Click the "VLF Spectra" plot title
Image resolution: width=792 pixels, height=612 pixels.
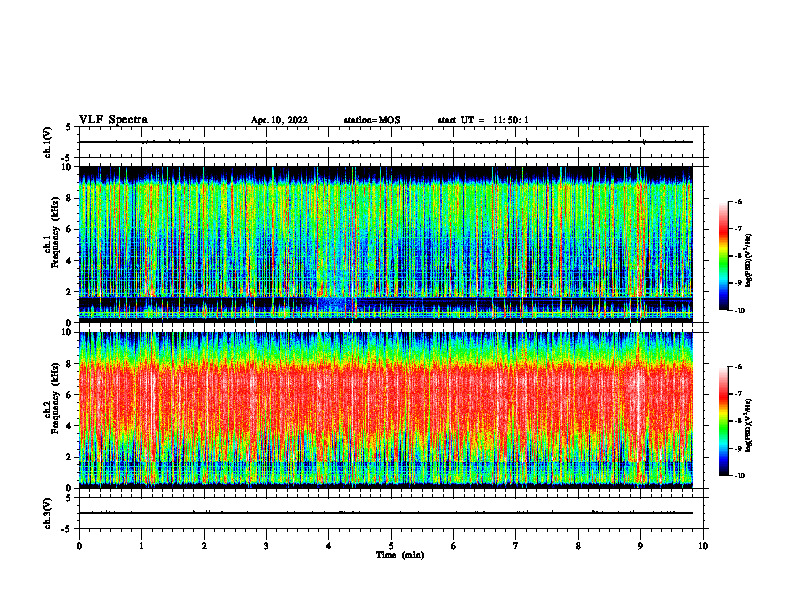(113, 119)
